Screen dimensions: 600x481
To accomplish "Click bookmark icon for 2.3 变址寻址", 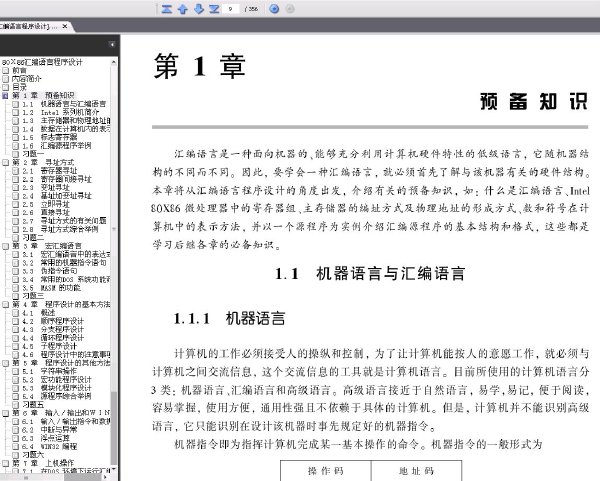I will [15, 188].
